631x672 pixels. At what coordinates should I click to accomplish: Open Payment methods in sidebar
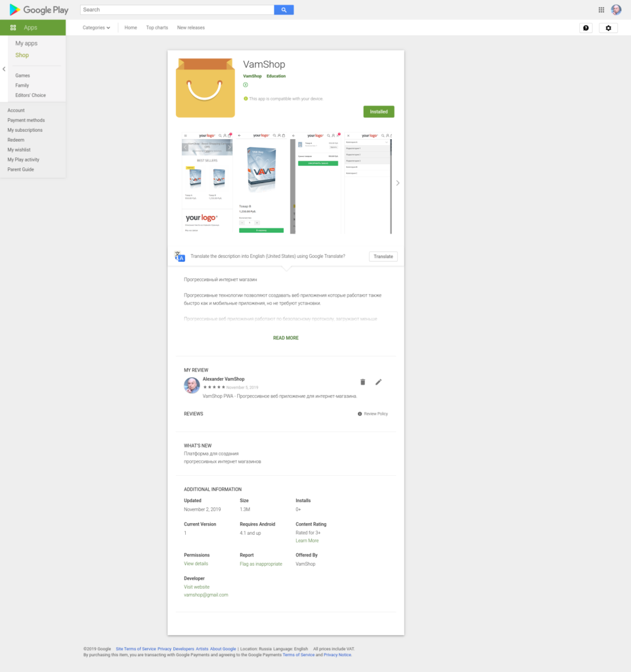[x=26, y=120]
